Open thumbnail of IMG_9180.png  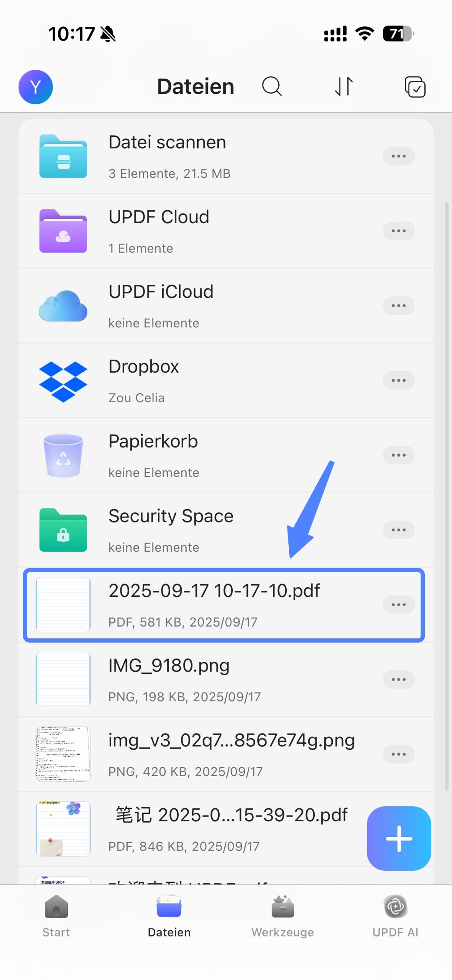click(x=63, y=679)
